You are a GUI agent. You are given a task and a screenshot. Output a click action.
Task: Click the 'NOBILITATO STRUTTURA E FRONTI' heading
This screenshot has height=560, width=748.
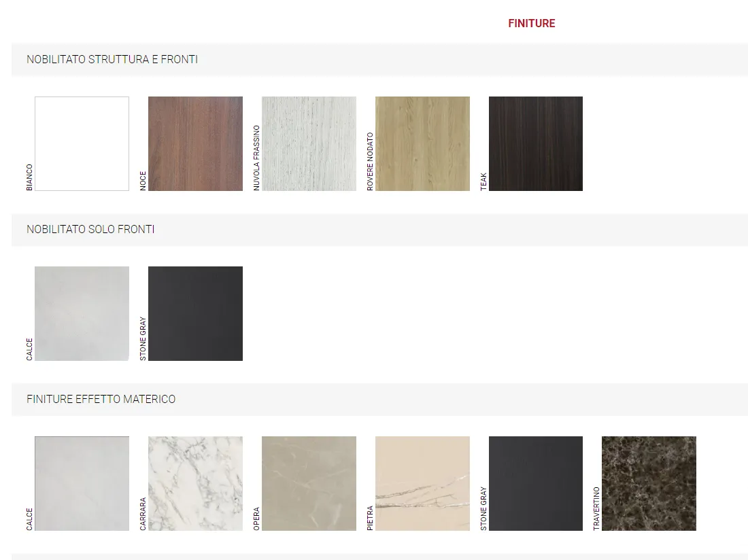point(112,59)
